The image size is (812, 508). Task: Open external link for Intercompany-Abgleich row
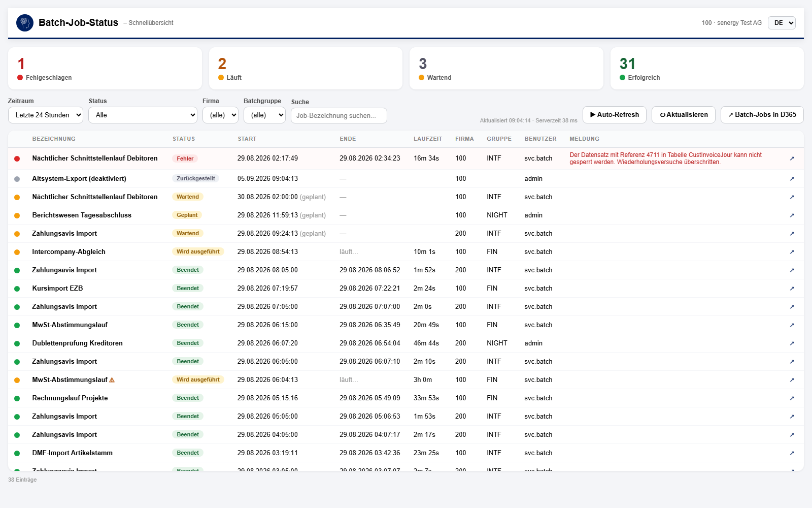point(792,252)
